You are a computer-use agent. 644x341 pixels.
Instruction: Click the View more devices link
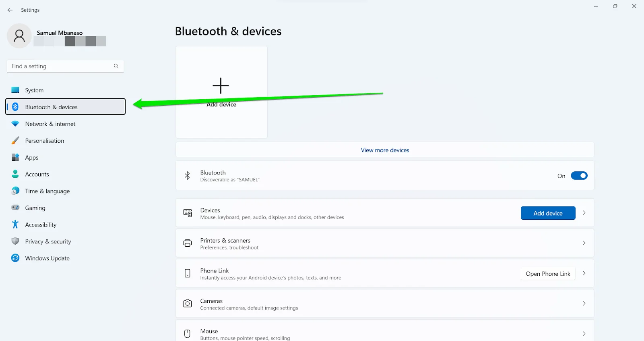[x=385, y=150]
